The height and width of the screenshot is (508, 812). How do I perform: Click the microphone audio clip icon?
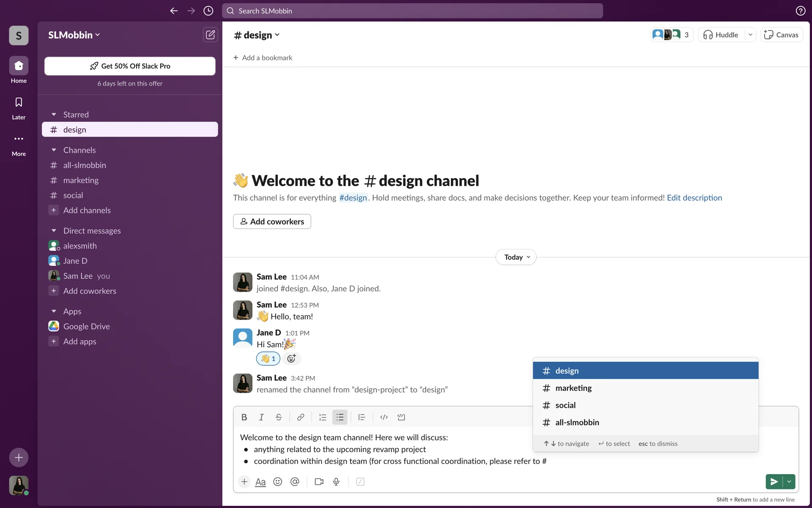pos(336,482)
